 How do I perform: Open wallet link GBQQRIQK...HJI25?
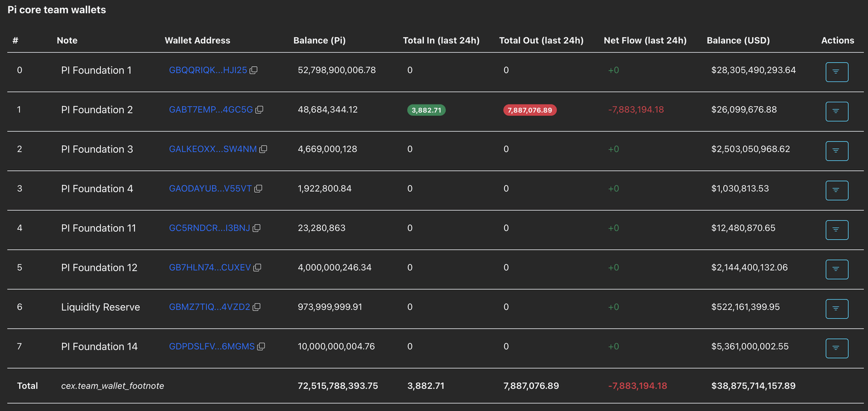tap(207, 71)
